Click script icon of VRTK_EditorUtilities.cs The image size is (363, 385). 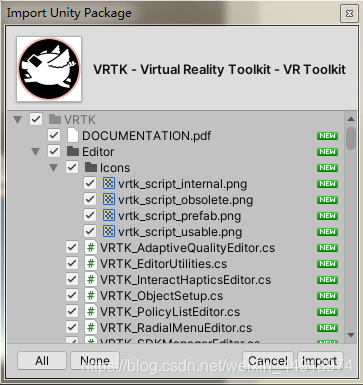91,263
